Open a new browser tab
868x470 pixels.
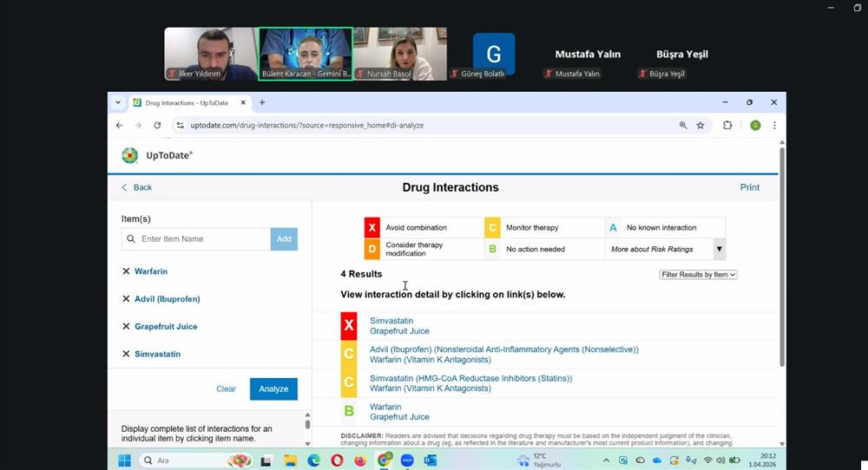pos(262,102)
